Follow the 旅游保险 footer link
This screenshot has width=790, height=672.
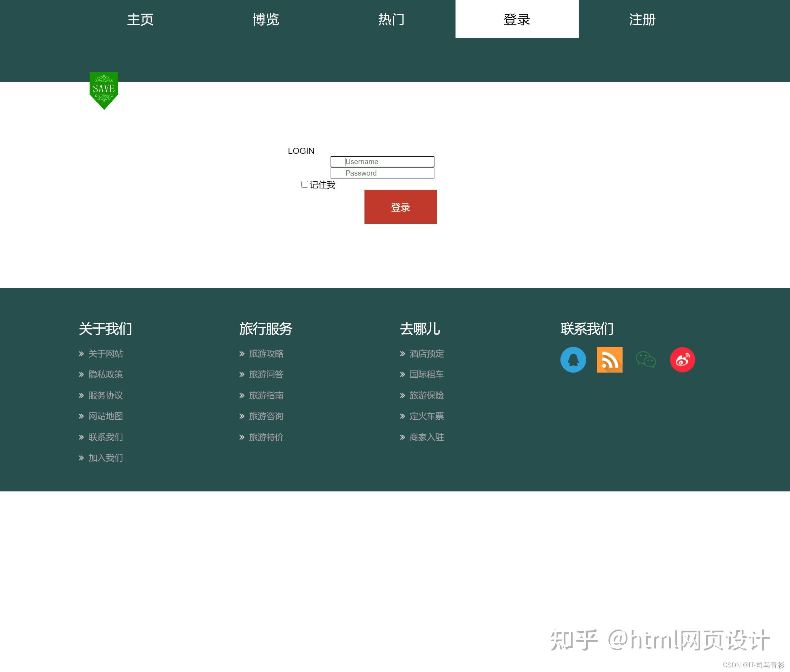(x=427, y=395)
